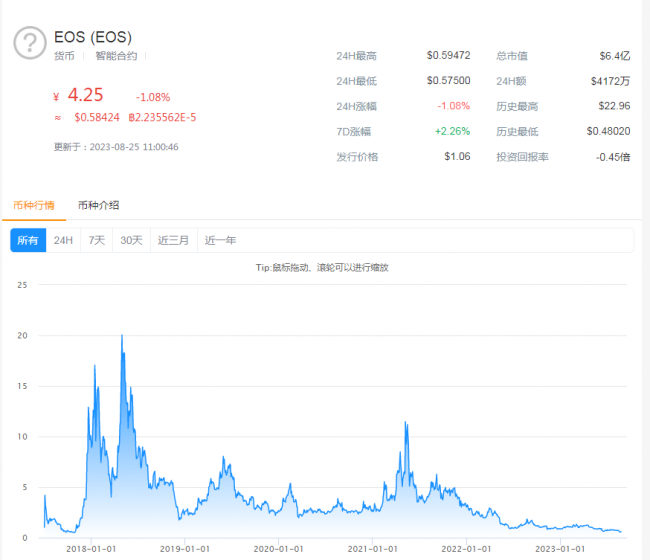This screenshot has height=560, width=650.
Task: Click the 2018-01-01 axis label
Action: coord(91,549)
